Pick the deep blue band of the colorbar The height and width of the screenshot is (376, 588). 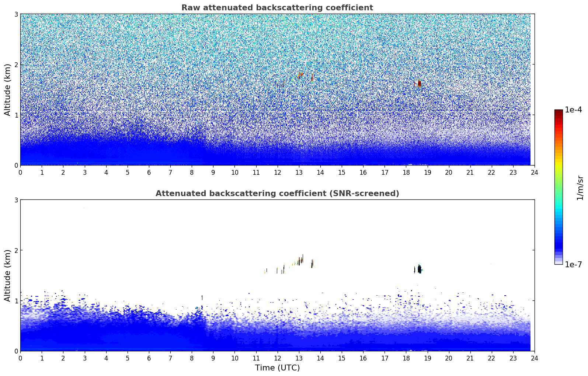tap(559, 245)
